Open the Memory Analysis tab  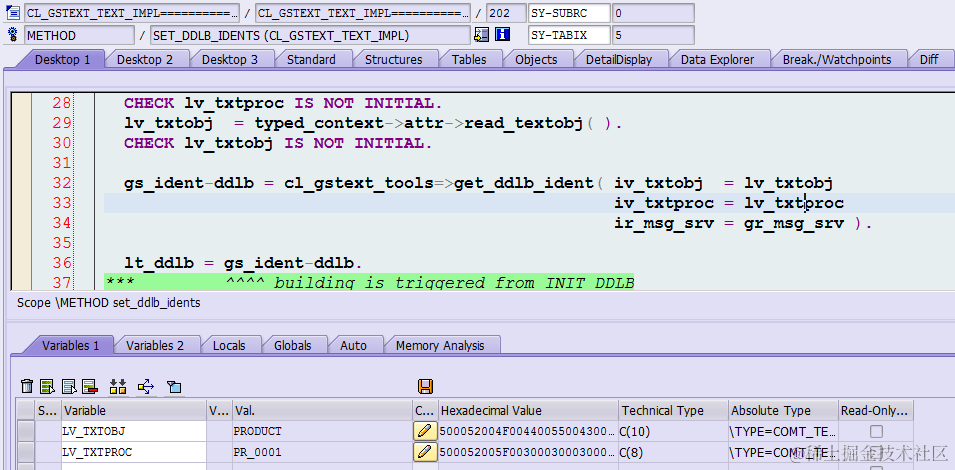440,345
